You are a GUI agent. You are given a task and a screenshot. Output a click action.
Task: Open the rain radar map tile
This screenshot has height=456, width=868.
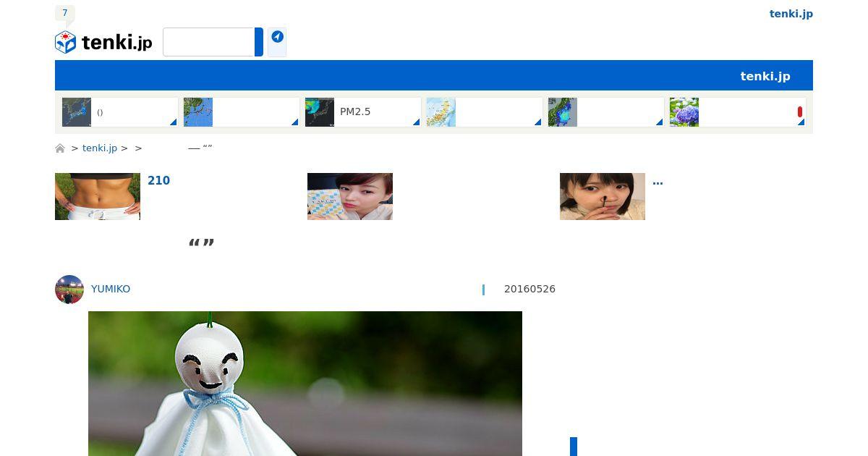coord(606,112)
